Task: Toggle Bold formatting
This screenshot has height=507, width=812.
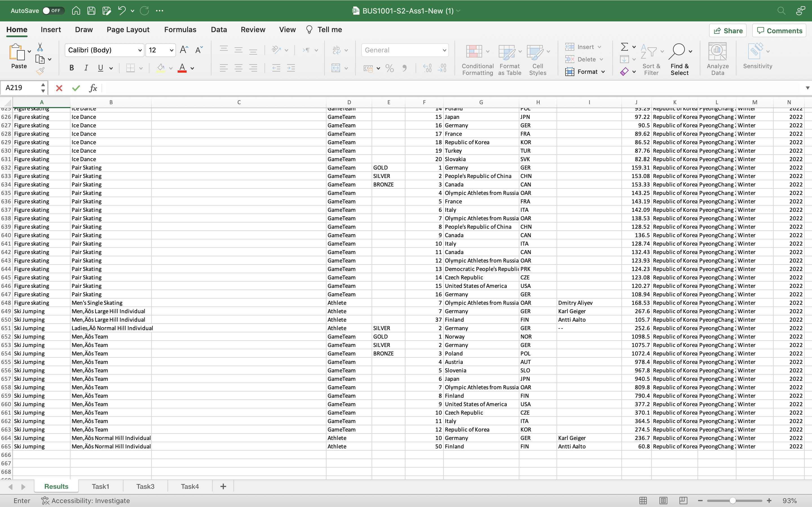Action: point(71,68)
